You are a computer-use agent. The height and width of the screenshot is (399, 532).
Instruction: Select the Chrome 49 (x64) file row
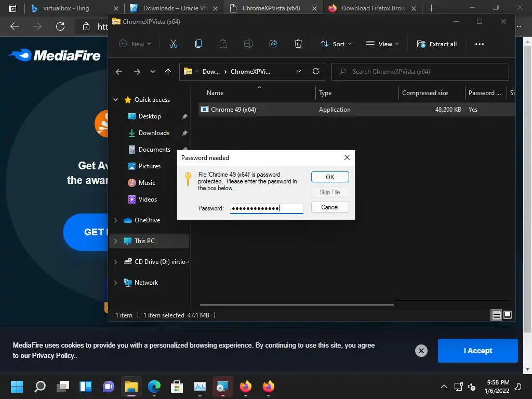coord(357,110)
